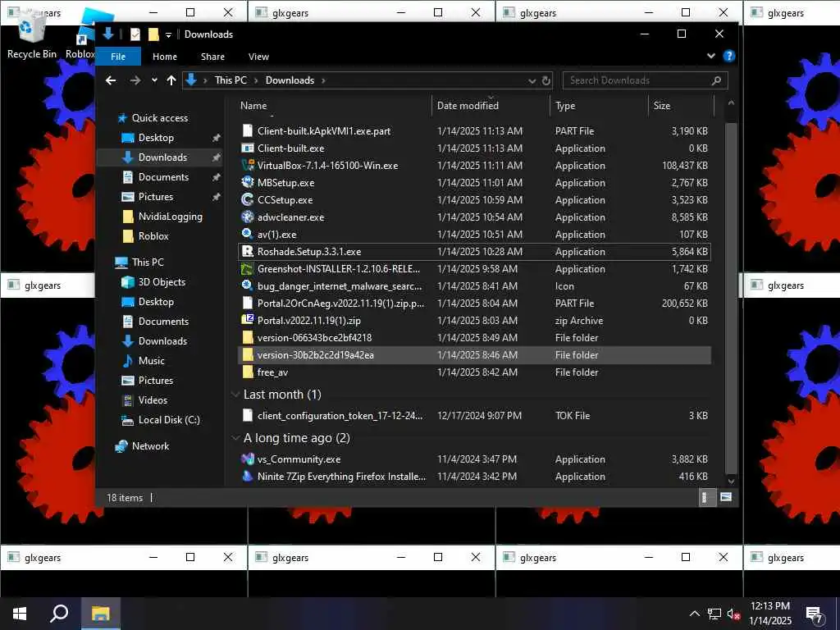This screenshot has height=630, width=840.
Task: Click the File Explorer taskbar icon
Action: (x=100, y=614)
